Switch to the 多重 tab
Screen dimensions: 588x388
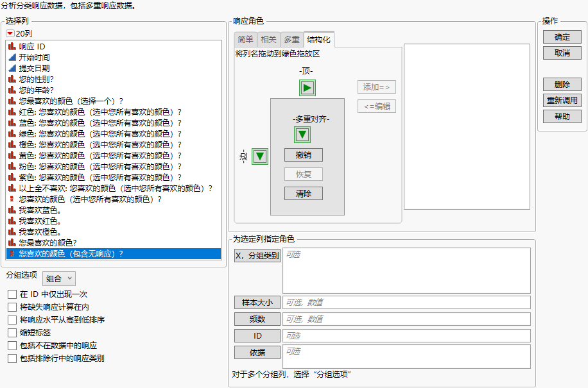tap(291, 39)
